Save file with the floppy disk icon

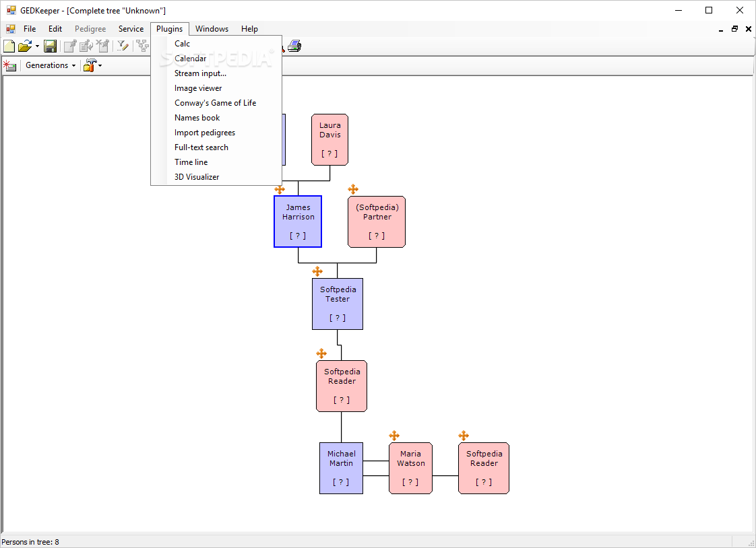coord(50,46)
